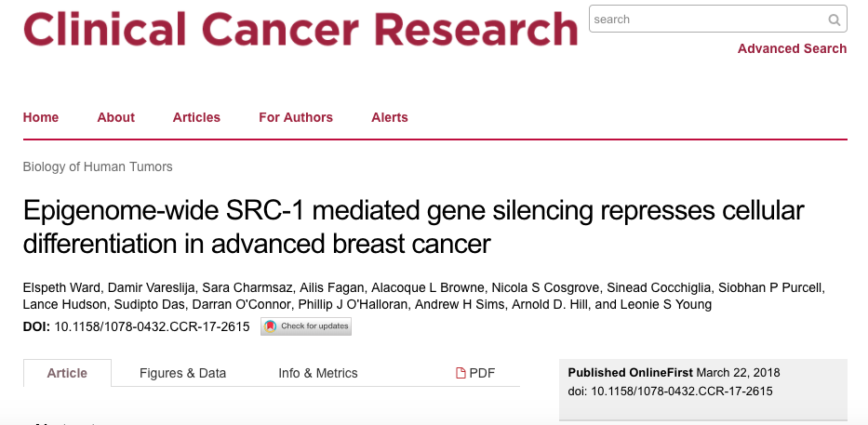Select the For Authors menu item
Screen dimensions: 868x425
[296, 117]
